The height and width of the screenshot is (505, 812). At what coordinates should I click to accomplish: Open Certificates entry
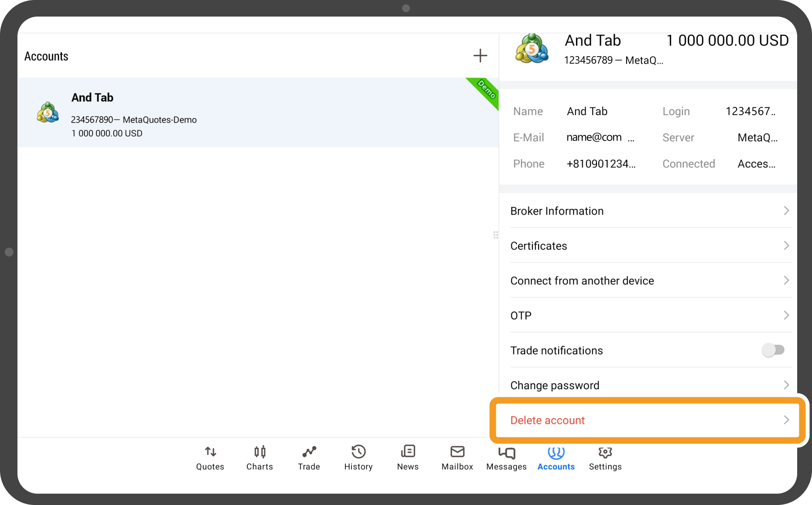tap(651, 246)
